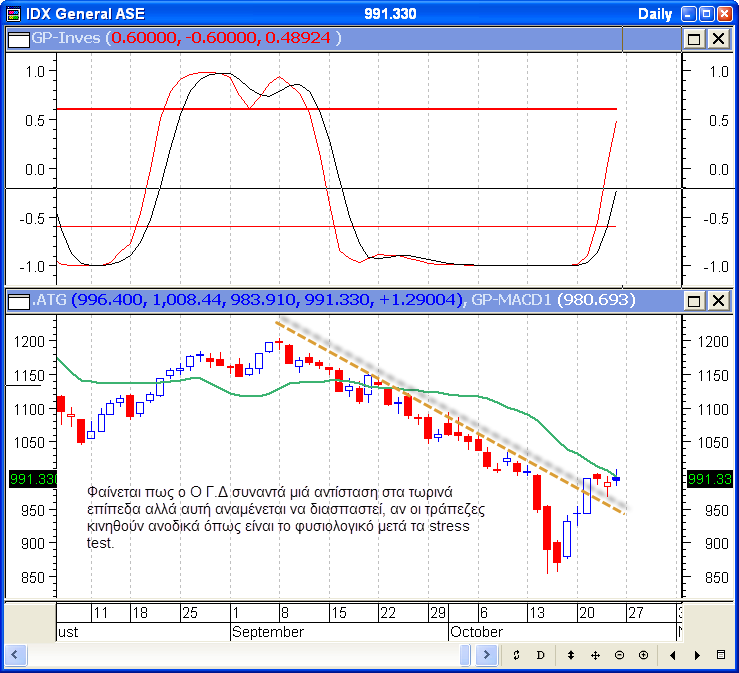
Task: Open .ATG price pane menu icon at left
Action: tap(18, 300)
